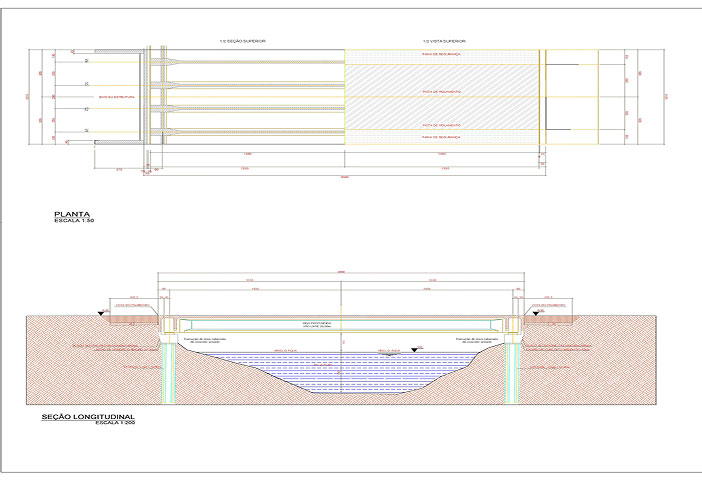Select the PLANTA drawing title
This screenshot has width=702, height=480.
[x=72, y=214]
